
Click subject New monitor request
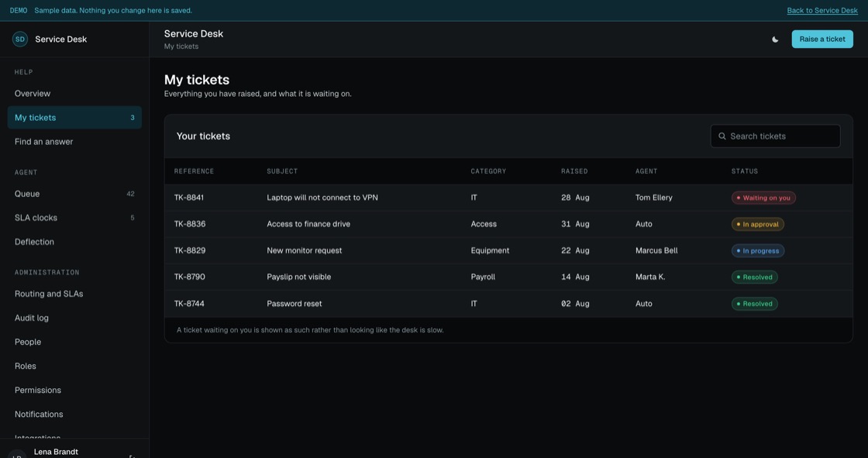coord(304,250)
